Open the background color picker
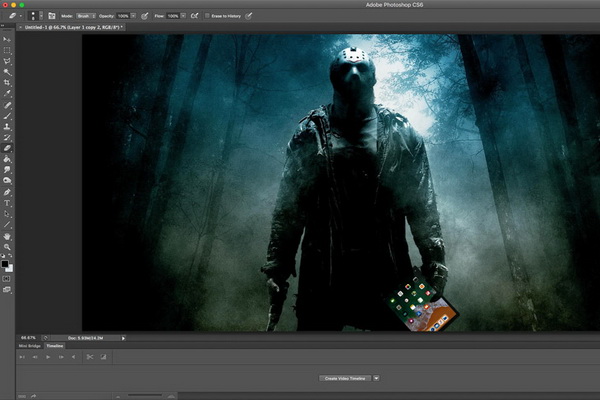 pos(10,269)
